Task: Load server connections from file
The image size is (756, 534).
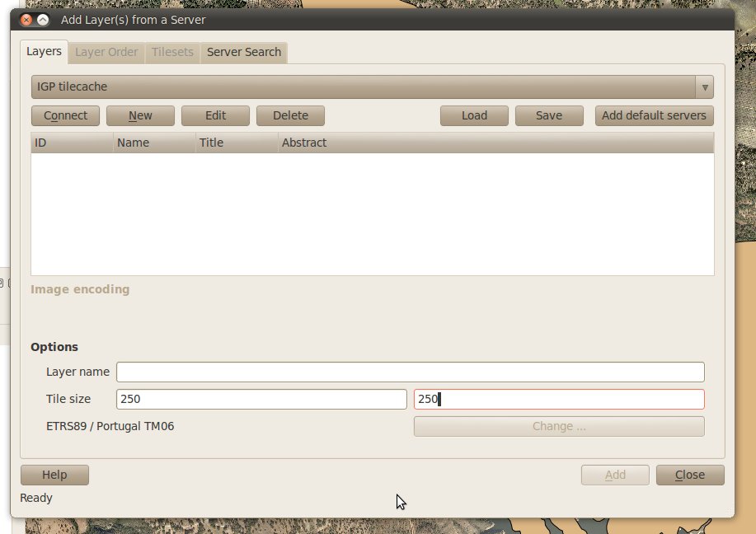Action: pyautogui.click(x=474, y=115)
